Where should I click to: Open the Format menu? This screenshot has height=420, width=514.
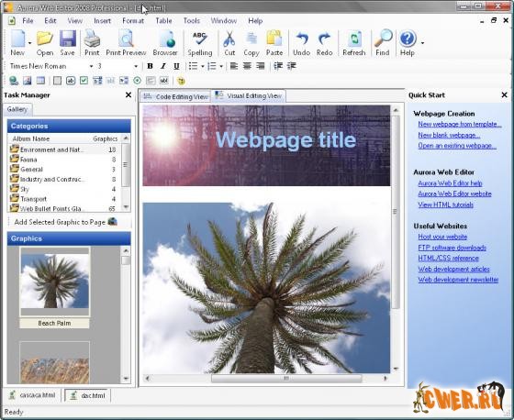click(133, 21)
